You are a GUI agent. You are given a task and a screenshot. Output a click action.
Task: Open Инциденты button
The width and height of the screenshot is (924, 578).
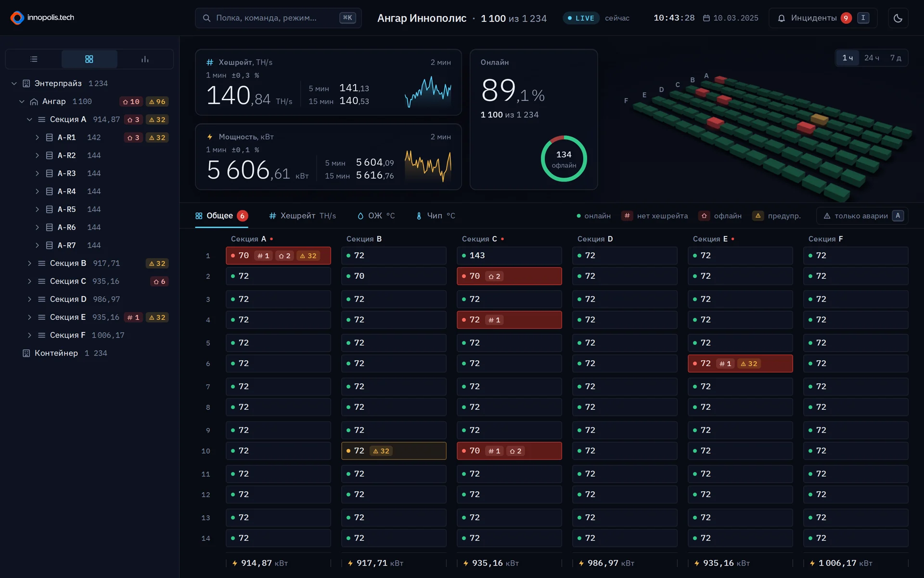click(823, 18)
